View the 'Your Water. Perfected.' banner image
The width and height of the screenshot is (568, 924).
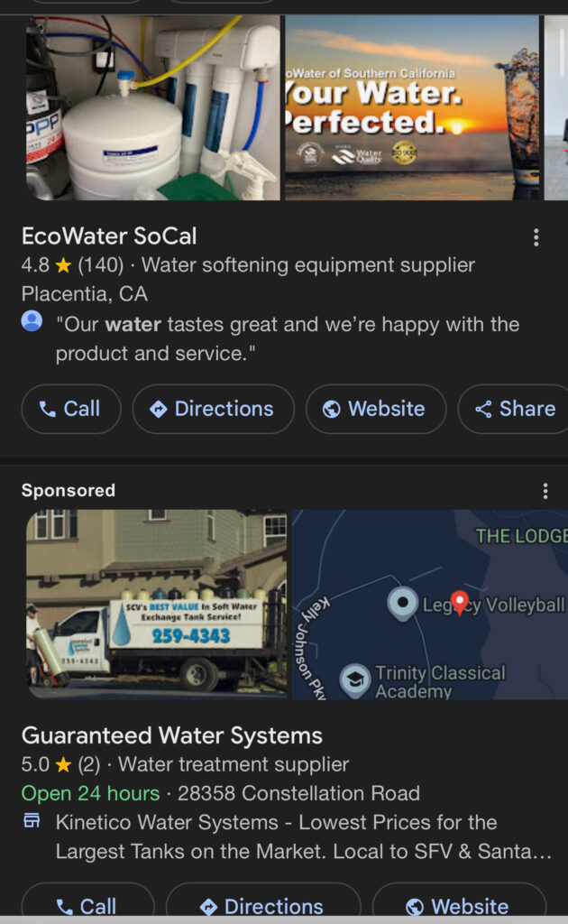tap(413, 108)
